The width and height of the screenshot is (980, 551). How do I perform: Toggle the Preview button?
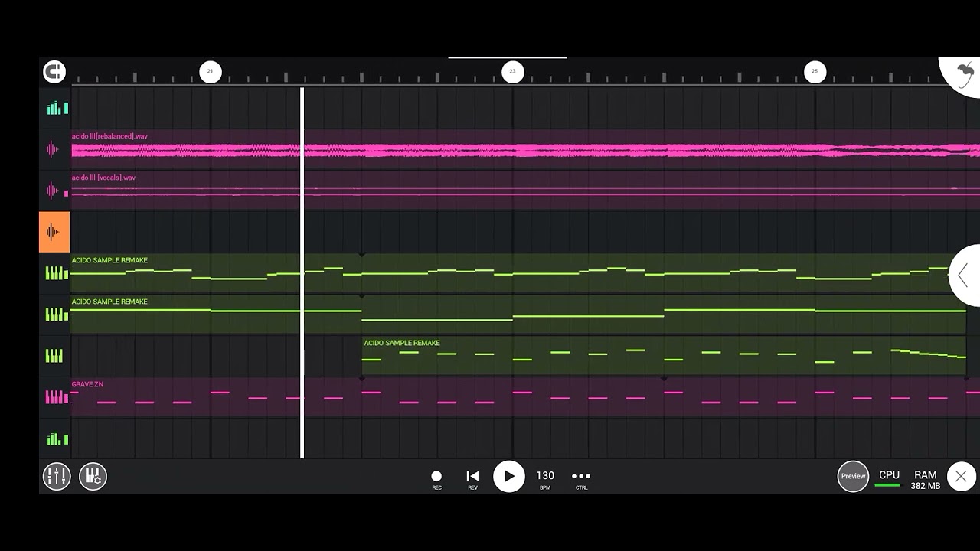853,476
